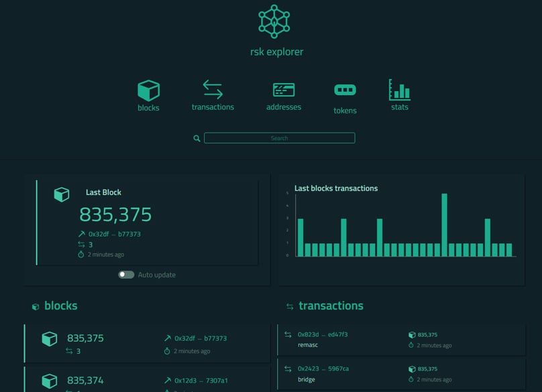Click the miner icon in the Last Block card
542x392 pixels.
point(82,234)
